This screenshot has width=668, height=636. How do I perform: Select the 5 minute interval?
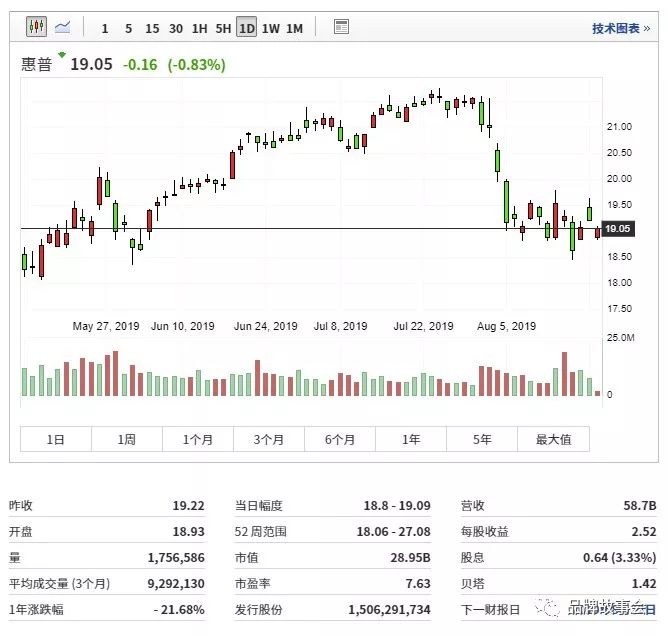[128, 29]
